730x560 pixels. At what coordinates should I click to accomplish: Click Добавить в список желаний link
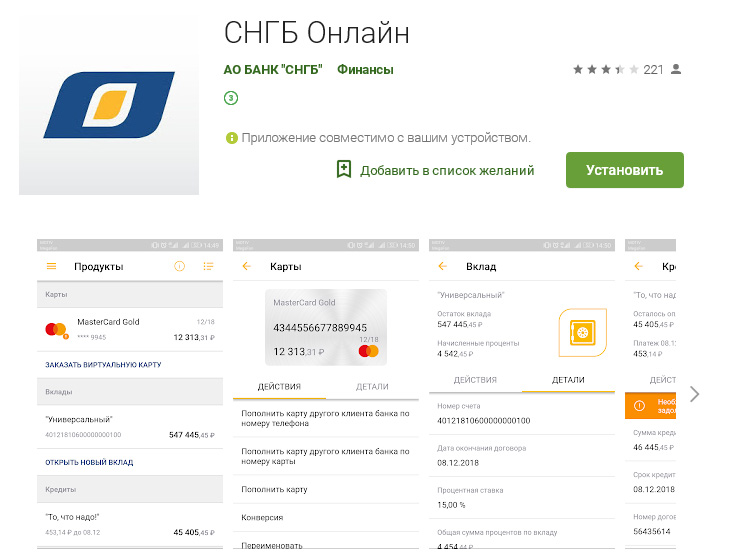point(447,170)
